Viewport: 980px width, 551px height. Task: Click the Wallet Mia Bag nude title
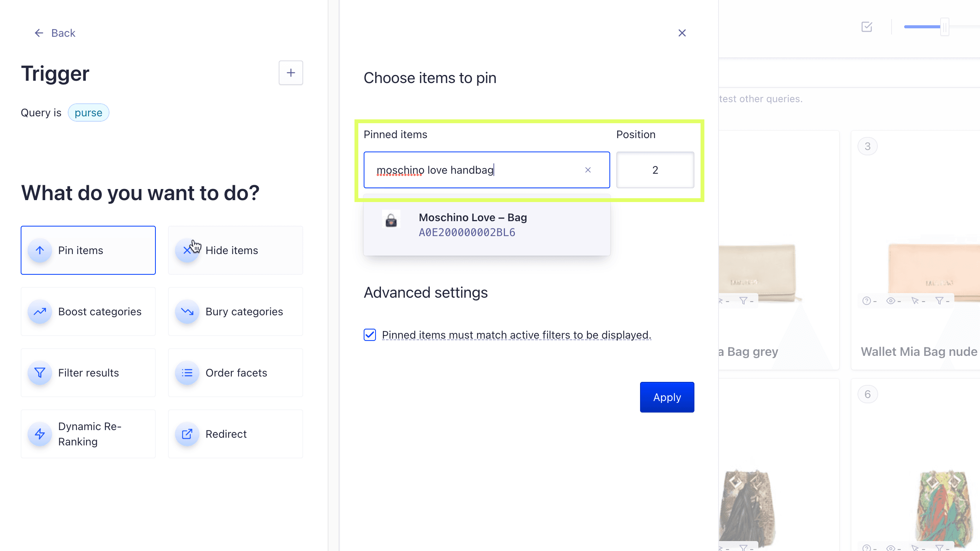pyautogui.click(x=919, y=351)
